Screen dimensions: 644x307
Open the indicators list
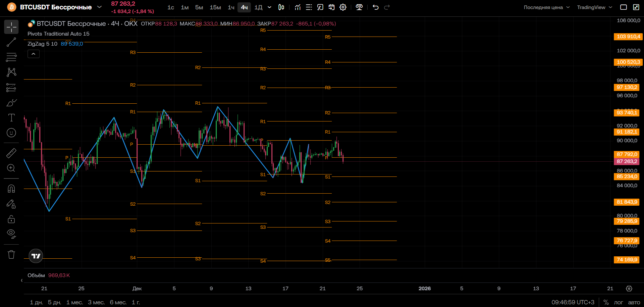click(298, 7)
